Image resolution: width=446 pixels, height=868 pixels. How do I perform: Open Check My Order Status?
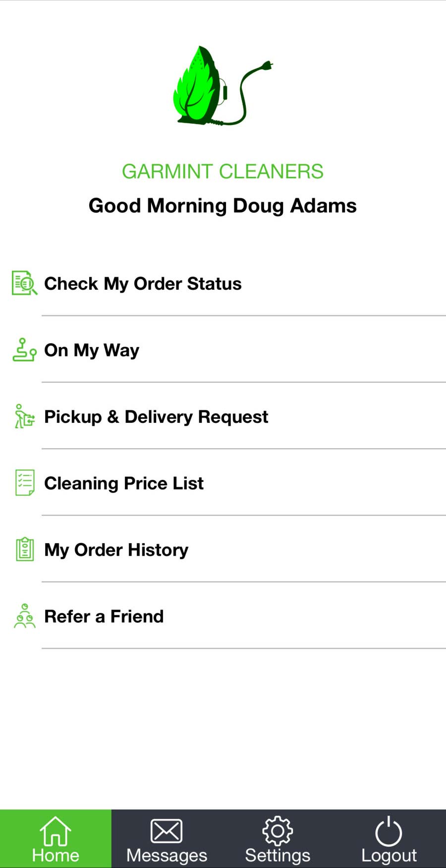pyautogui.click(x=143, y=284)
